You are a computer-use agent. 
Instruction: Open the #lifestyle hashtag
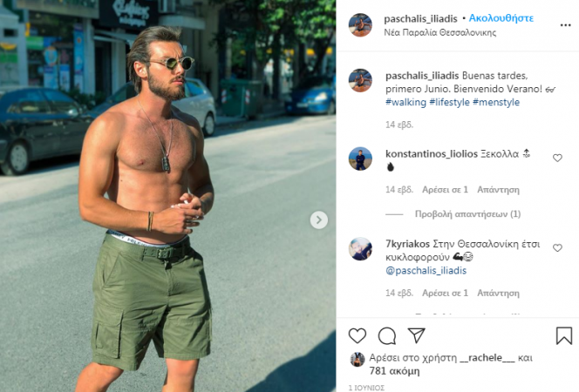(449, 102)
